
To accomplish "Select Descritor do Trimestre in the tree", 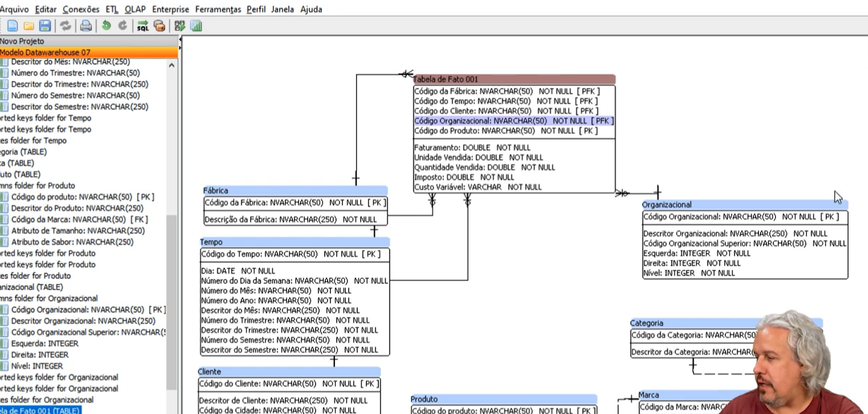I will tap(79, 84).
